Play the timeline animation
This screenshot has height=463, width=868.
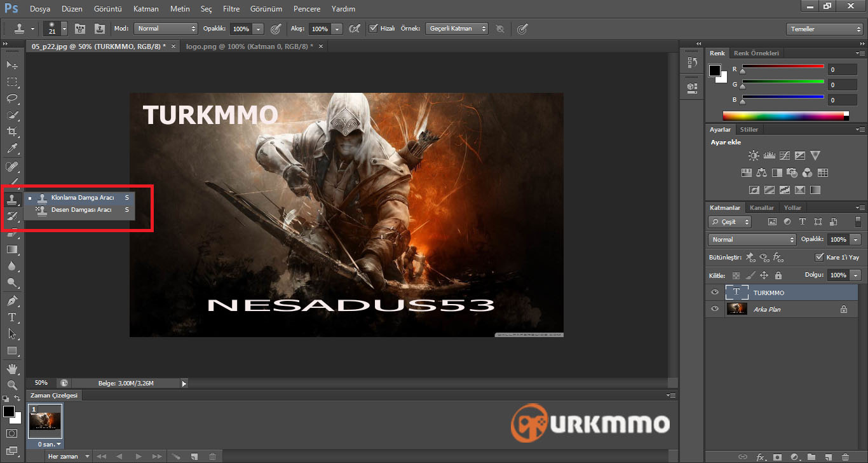click(x=138, y=457)
